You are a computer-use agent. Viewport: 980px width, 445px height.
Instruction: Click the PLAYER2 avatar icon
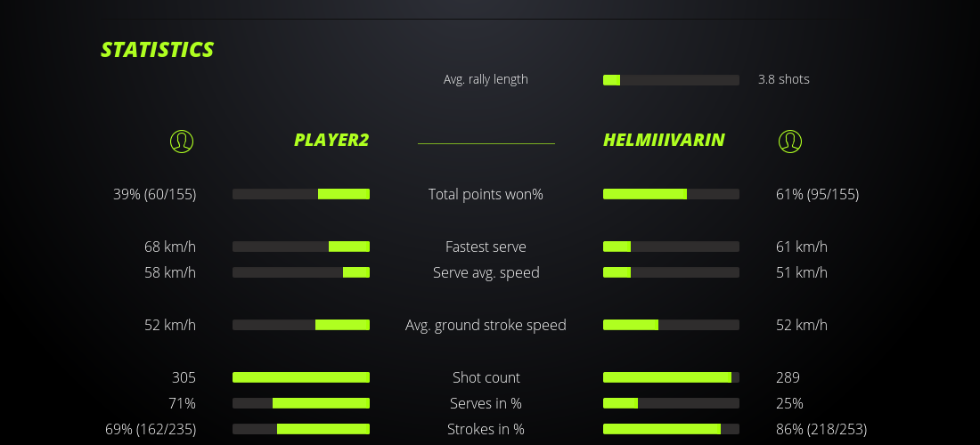(181, 141)
